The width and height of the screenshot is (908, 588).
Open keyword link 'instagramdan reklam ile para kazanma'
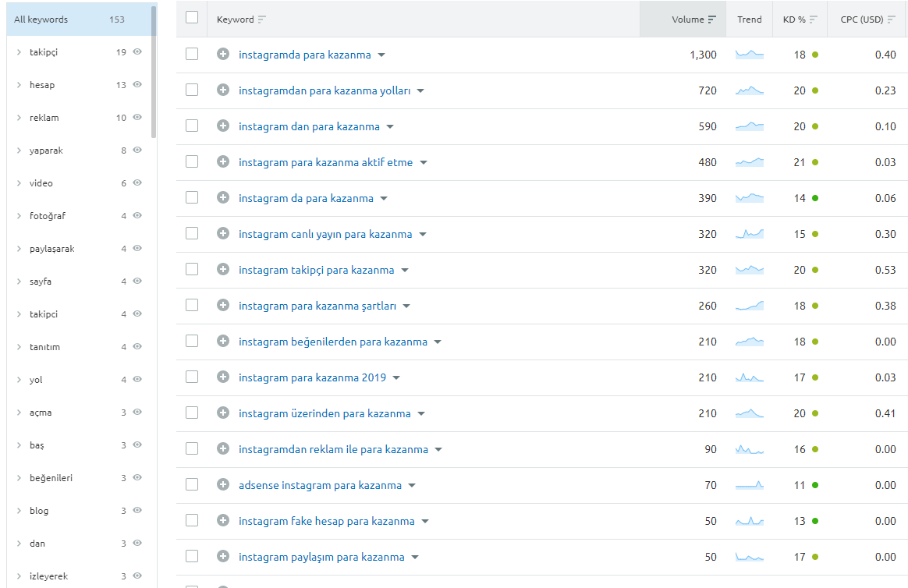pos(333,449)
